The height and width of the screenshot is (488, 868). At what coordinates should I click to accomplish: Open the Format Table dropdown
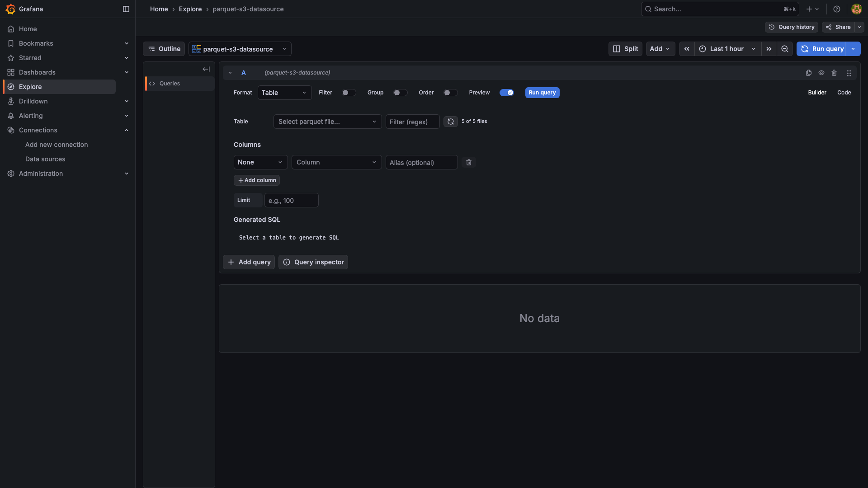(x=284, y=93)
